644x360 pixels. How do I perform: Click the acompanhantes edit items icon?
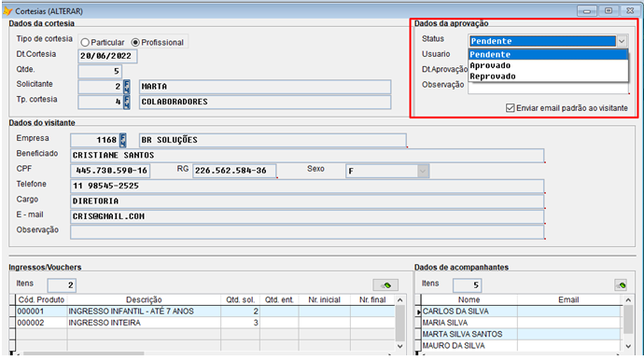pos(621,284)
